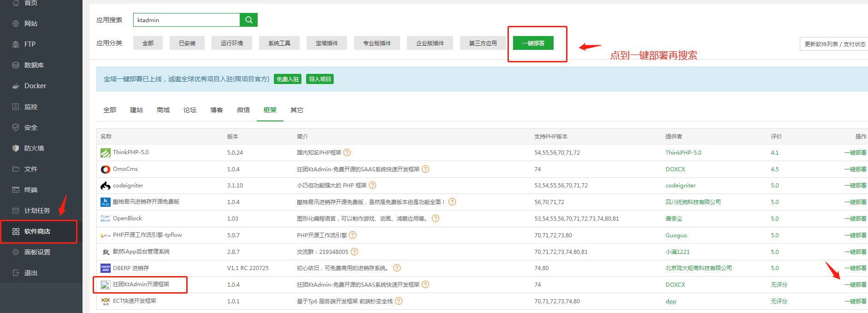Select the 第三方应用 category filter

(x=483, y=43)
